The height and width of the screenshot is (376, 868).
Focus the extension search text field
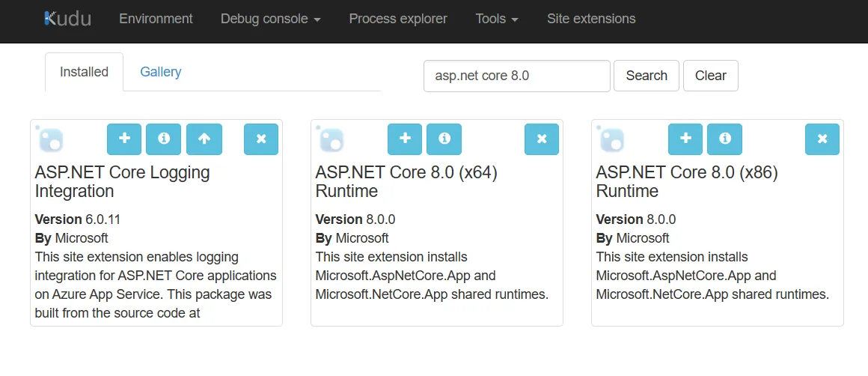tap(516, 76)
